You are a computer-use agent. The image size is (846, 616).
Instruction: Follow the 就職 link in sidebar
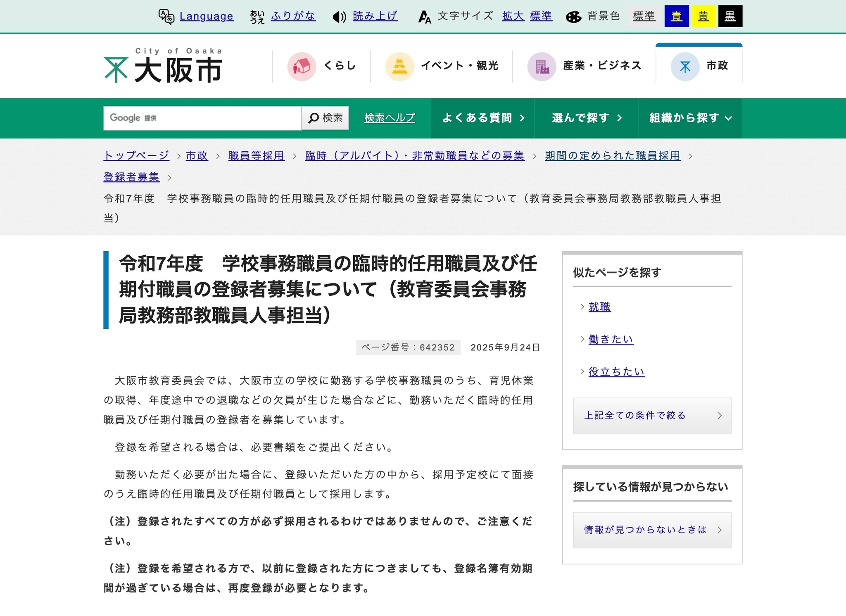click(x=599, y=307)
